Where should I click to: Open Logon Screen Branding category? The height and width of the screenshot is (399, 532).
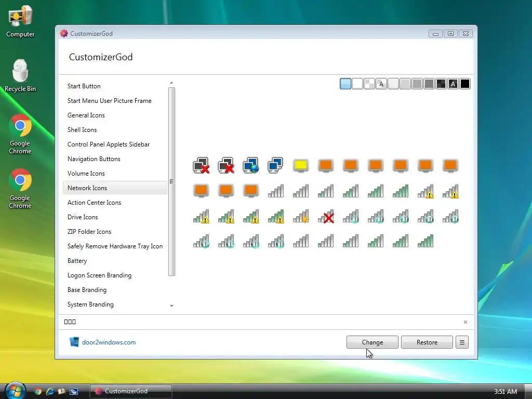(115, 275)
